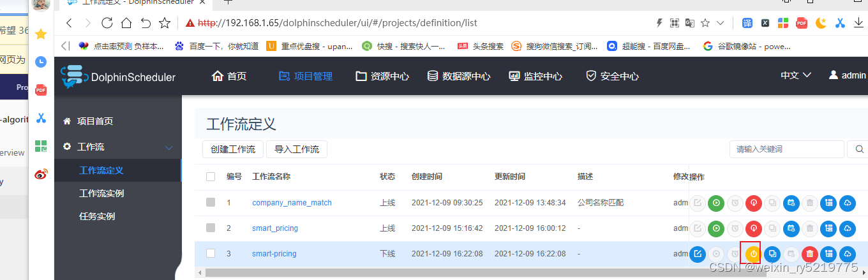Delete the smart-pricing workflow via red trash icon
This screenshot has height=280, width=868.
tap(810, 254)
